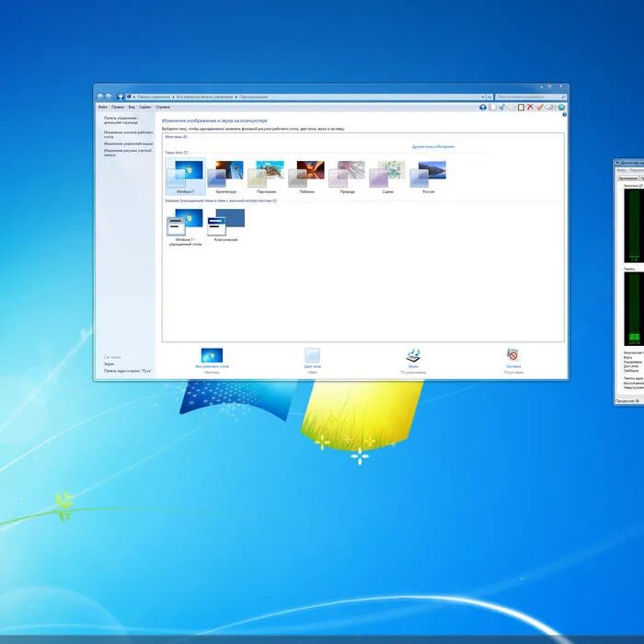This screenshot has width=644, height=644.
Task: Open Панель задач и меню "Пуск" link
Action: 128,371
